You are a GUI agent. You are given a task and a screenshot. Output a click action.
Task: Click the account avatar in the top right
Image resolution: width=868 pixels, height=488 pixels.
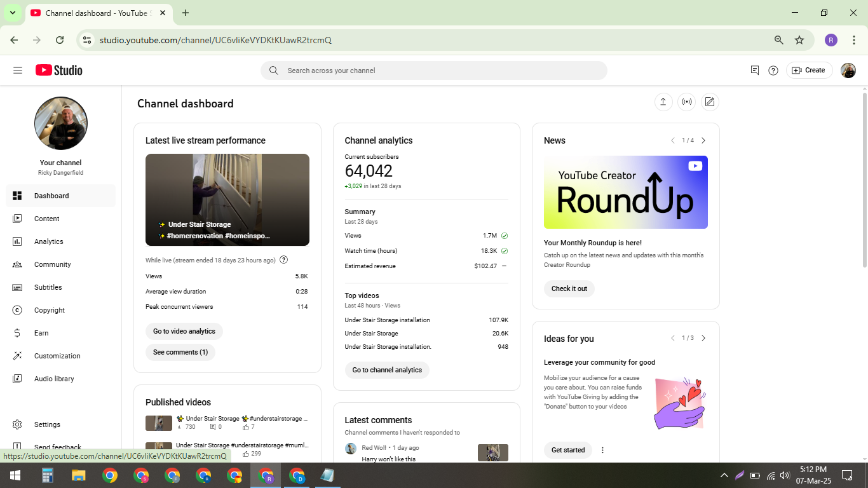click(x=848, y=71)
